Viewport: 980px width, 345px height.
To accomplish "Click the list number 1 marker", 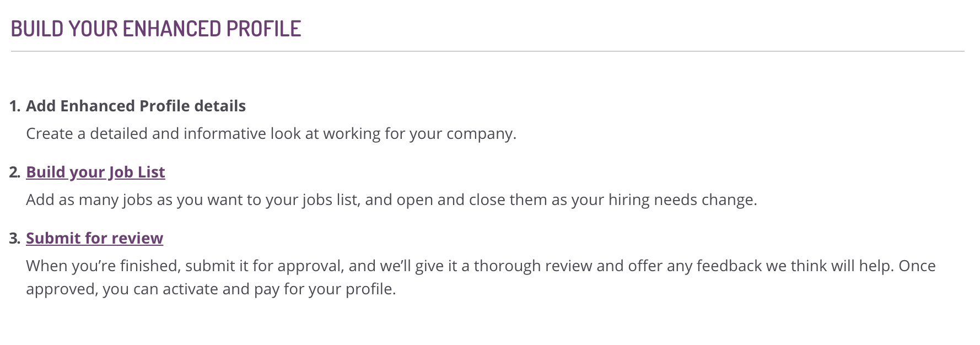I will [x=15, y=106].
